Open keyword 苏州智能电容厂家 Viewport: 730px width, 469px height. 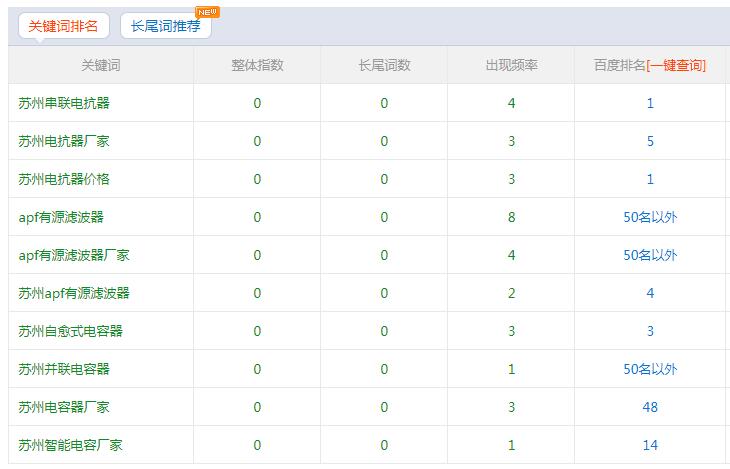tap(71, 445)
